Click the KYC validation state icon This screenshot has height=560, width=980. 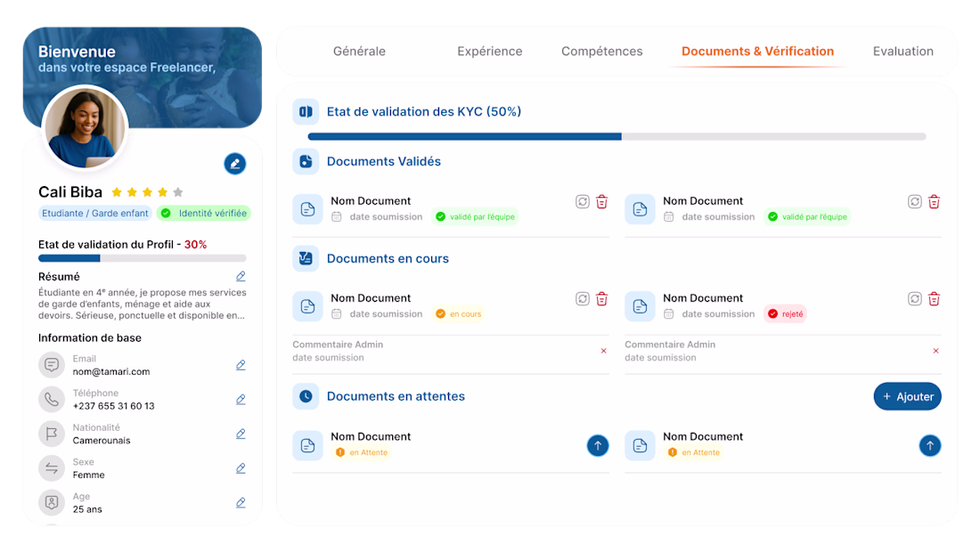click(306, 112)
